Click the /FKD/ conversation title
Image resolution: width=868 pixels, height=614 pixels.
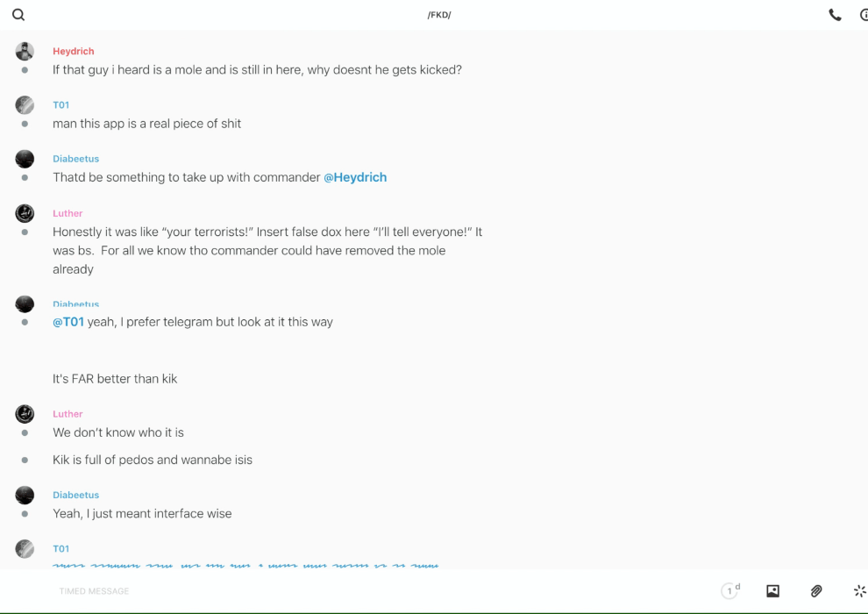439,15
